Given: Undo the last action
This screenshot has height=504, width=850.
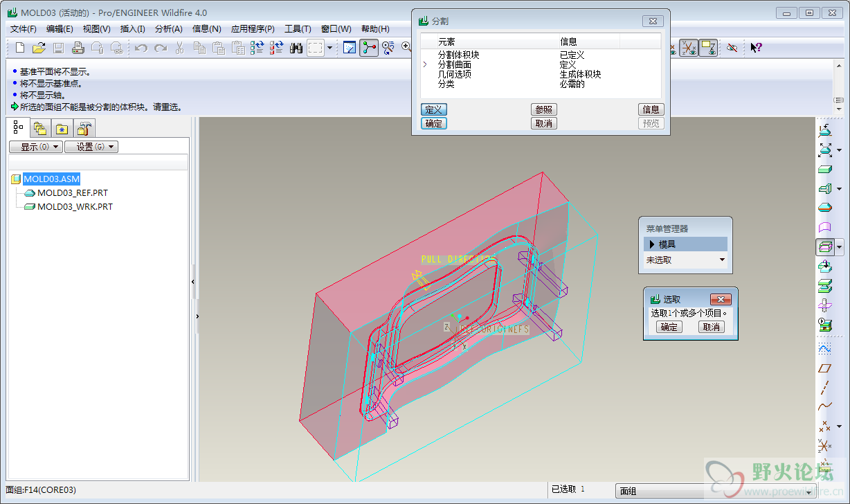Looking at the screenshot, I should tap(141, 48).
